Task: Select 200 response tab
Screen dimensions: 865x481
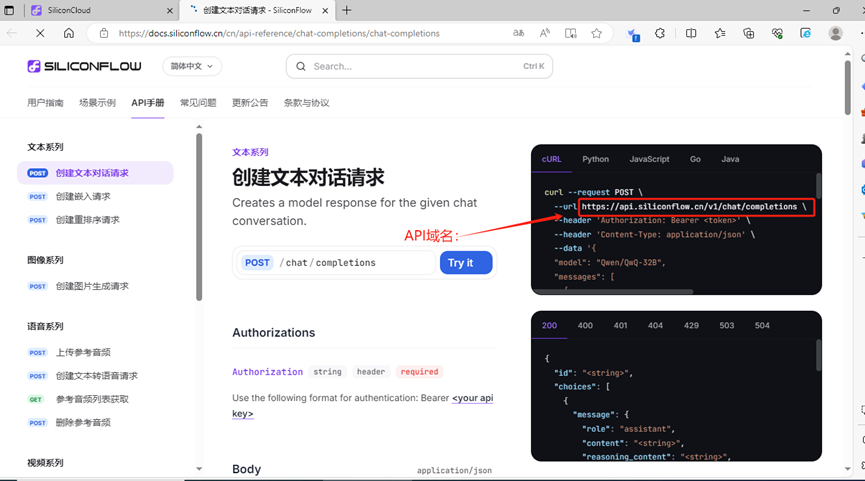Action: pos(549,325)
